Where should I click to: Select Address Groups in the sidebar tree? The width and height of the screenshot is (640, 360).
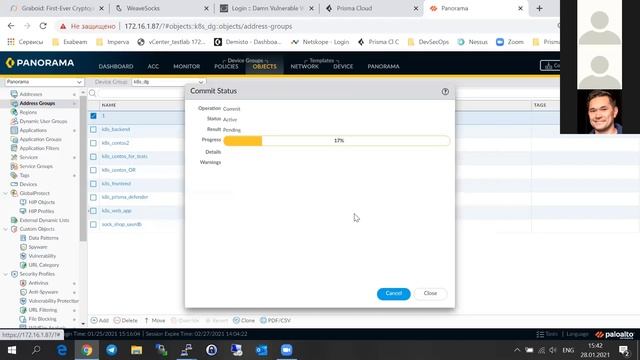(x=37, y=103)
